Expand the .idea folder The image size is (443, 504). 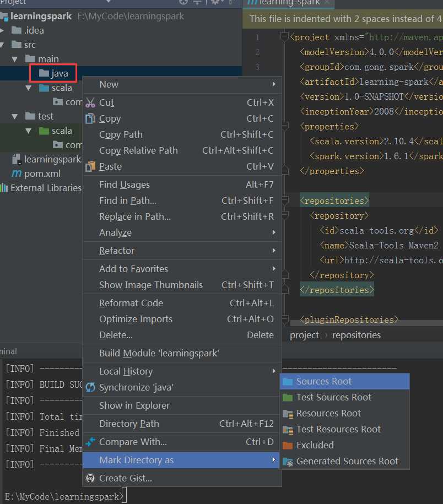click(x=2, y=30)
